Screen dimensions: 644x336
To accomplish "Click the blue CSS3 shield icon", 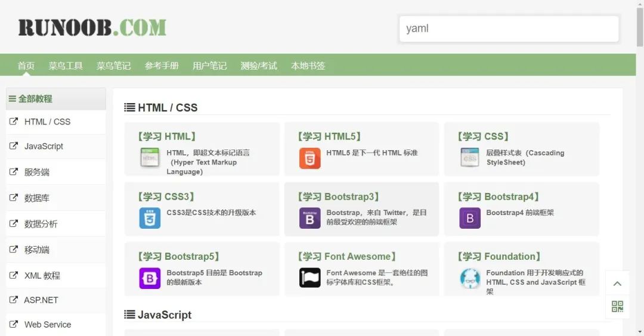I will (150, 218).
